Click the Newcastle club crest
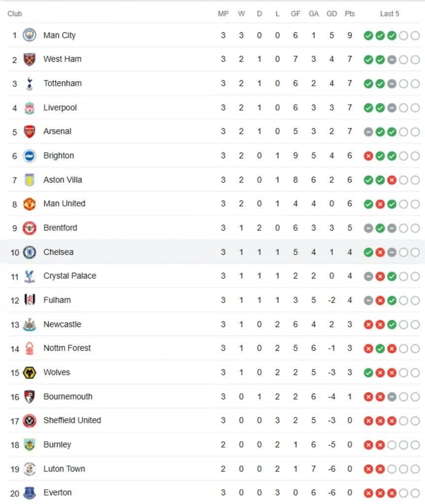 tap(30, 324)
